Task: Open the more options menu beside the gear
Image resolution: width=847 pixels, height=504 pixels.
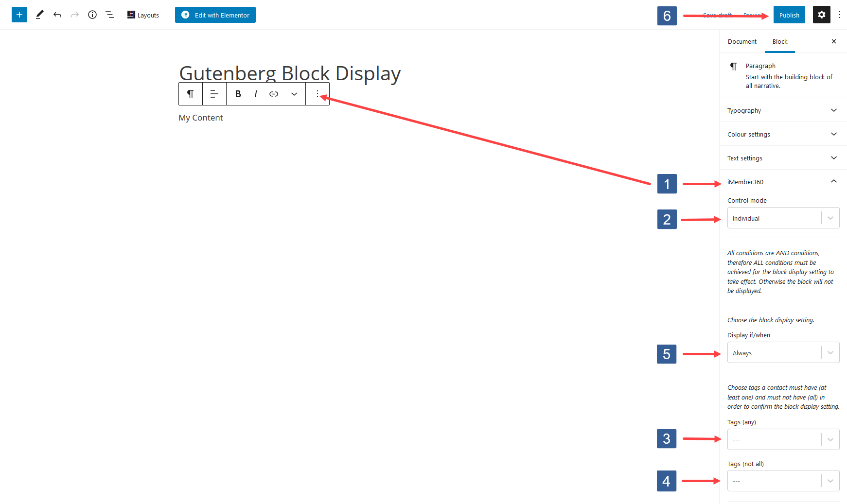Action: [x=840, y=15]
